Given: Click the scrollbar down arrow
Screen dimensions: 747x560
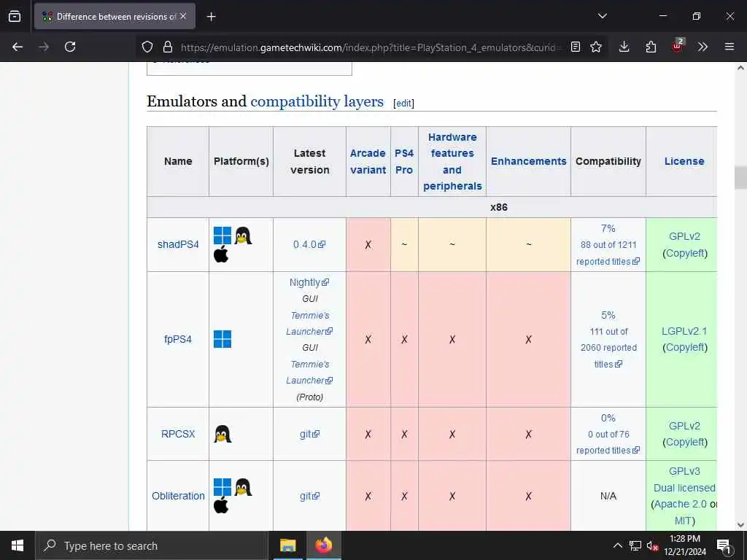Looking at the screenshot, I should [x=740, y=525].
